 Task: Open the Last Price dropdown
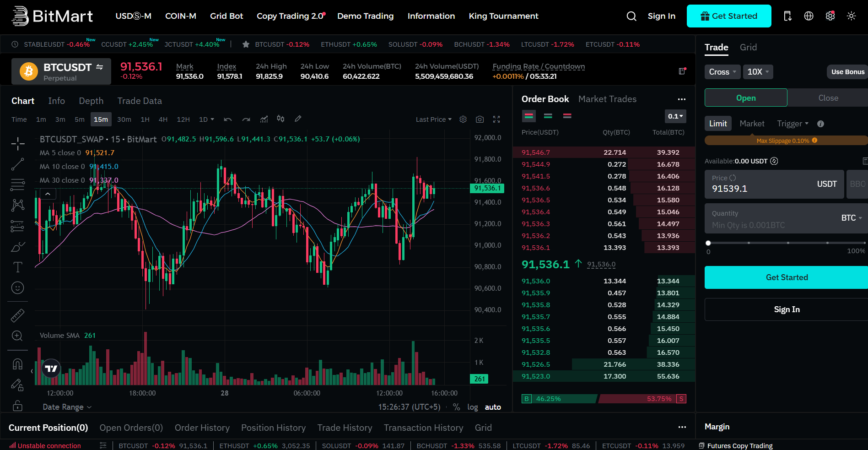click(x=432, y=119)
